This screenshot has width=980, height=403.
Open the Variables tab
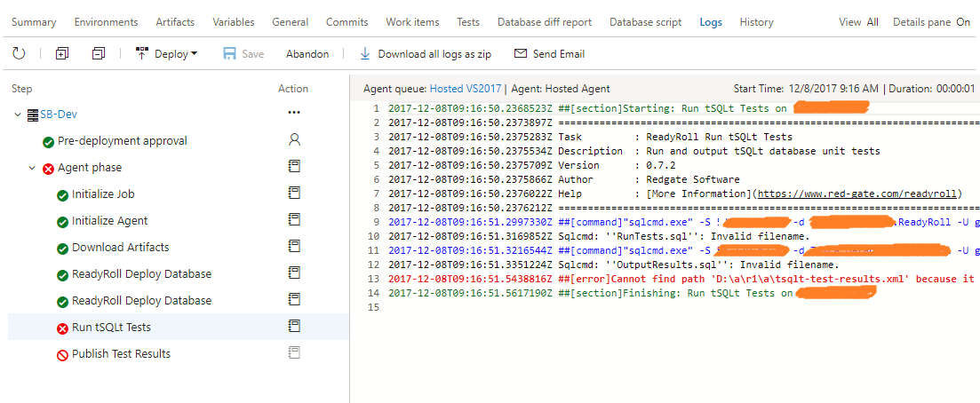tap(234, 22)
